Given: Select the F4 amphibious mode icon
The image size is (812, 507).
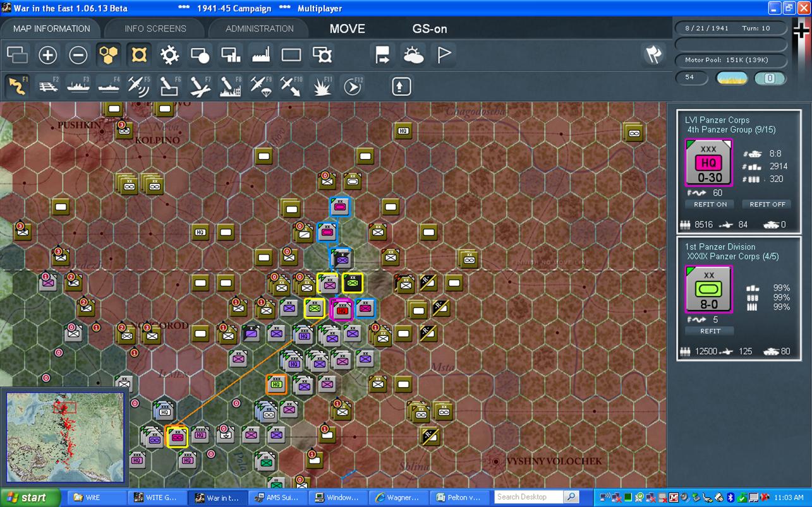Looking at the screenshot, I should click(x=109, y=86).
